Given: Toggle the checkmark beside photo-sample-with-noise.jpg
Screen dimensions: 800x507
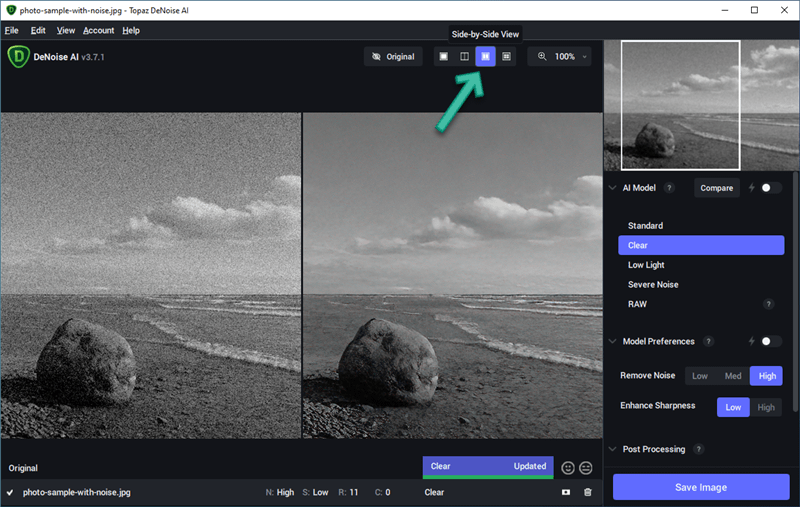Looking at the screenshot, I should coord(10,492).
